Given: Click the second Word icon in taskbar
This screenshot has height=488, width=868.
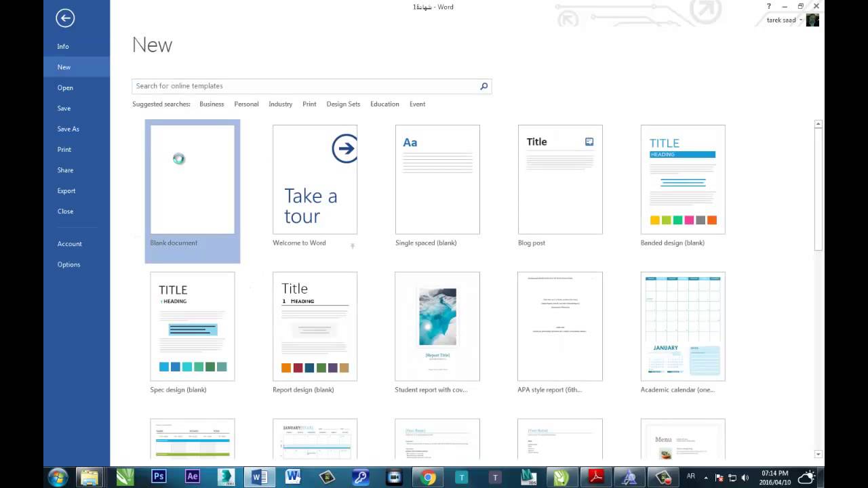Looking at the screenshot, I should (293, 477).
